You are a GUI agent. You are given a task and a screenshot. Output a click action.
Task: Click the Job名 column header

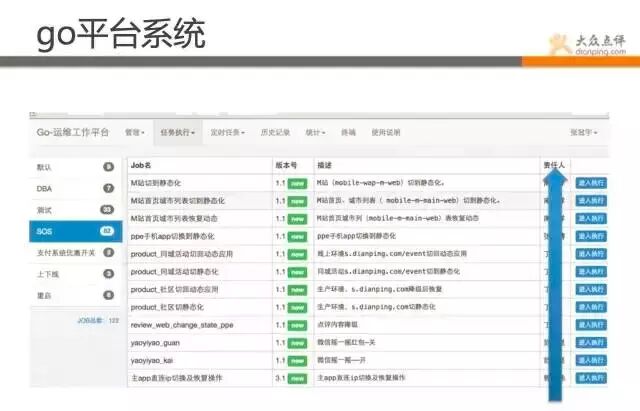[x=141, y=165]
